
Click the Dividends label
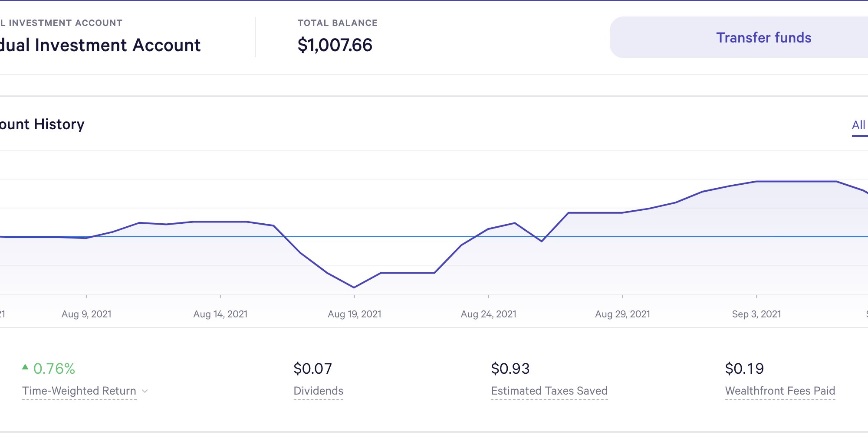318,391
